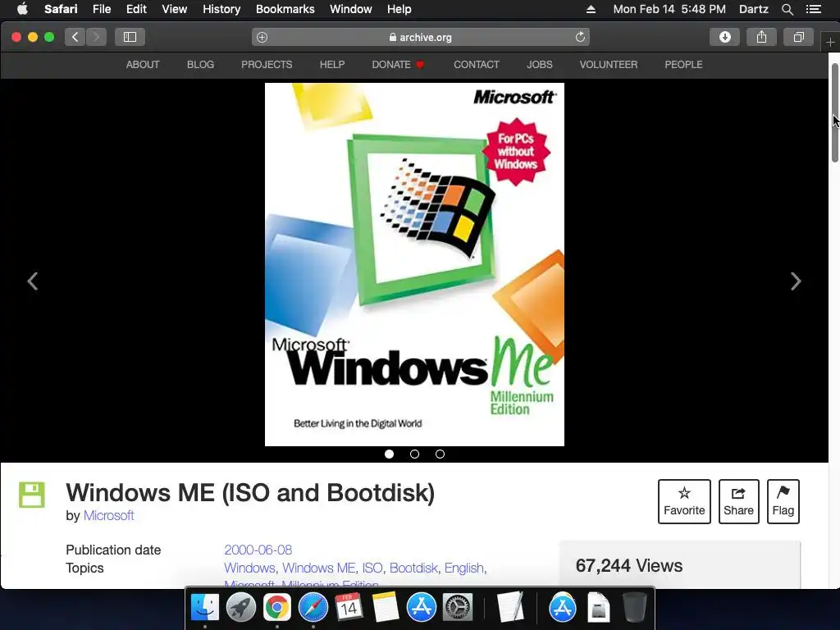The width and height of the screenshot is (840, 630).
Task: Open the VOLUNTEER link
Action: pos(609,64)
